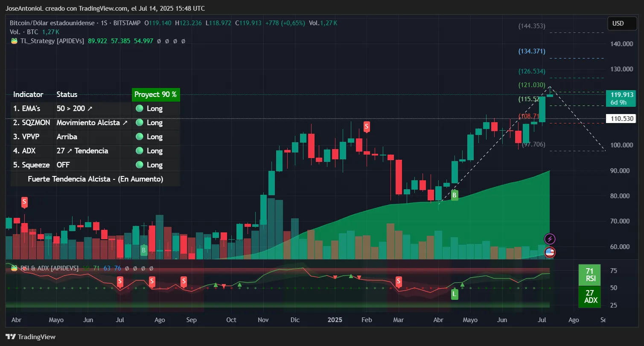
Task: Open the BITSTAMP exchange selector
Action: 126,23
